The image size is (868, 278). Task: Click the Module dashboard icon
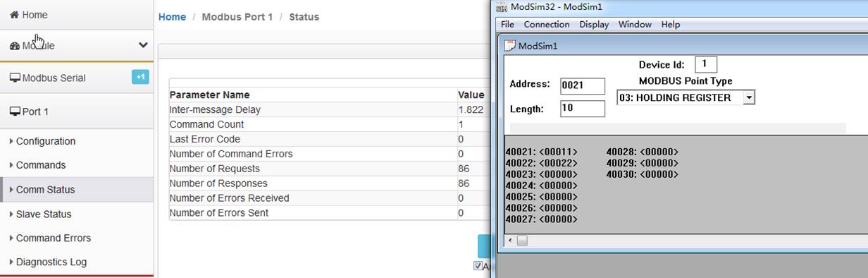click(x=15, y=46)
